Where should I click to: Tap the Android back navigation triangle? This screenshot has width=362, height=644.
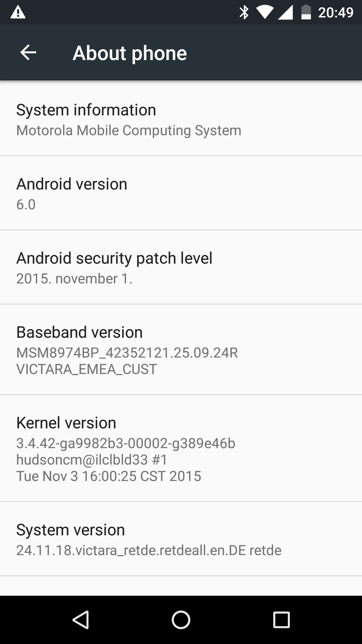point(80,620)
